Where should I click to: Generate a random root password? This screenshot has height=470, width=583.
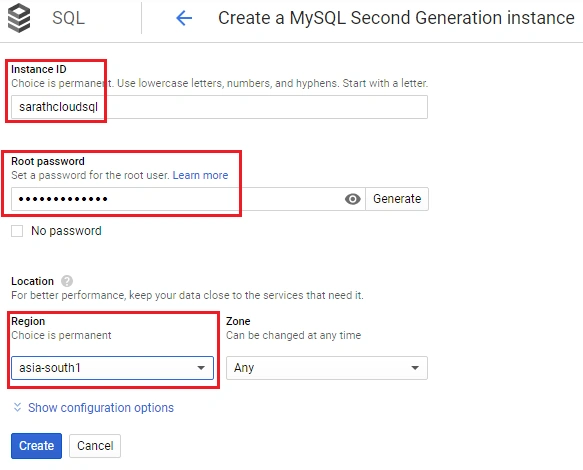(397, 199)
